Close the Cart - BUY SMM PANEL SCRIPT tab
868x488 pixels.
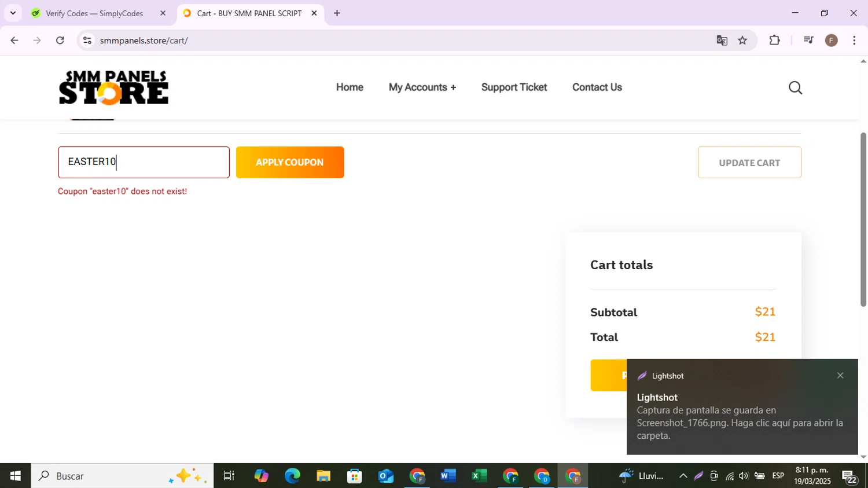click(x=314, y=13)
